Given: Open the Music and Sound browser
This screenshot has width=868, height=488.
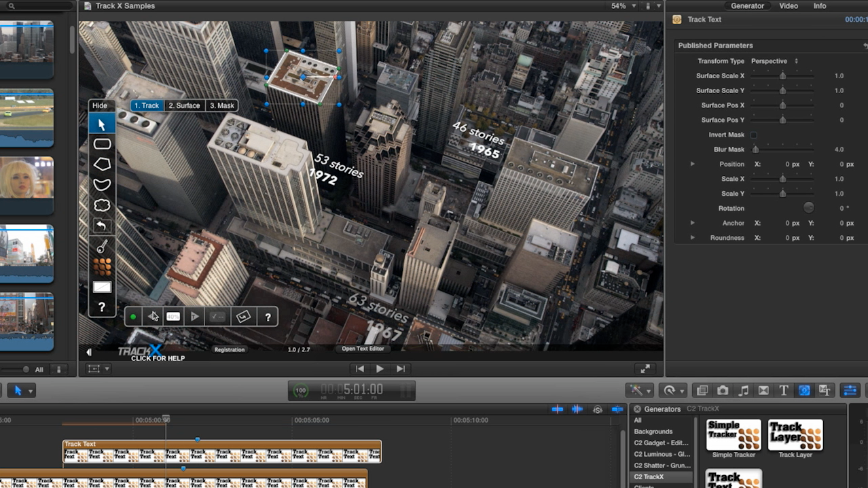Looking at the screenshot, I should pyautogui.click(x=743, y=390).
